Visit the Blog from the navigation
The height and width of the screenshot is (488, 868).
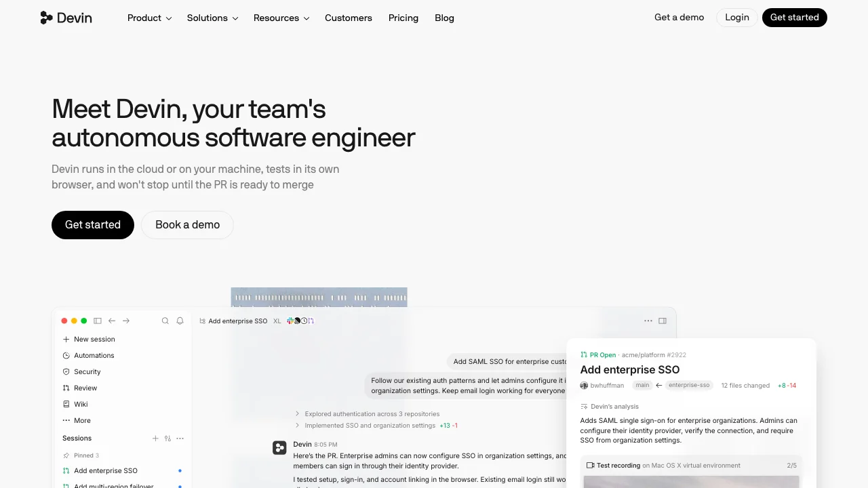click(444, 18)
